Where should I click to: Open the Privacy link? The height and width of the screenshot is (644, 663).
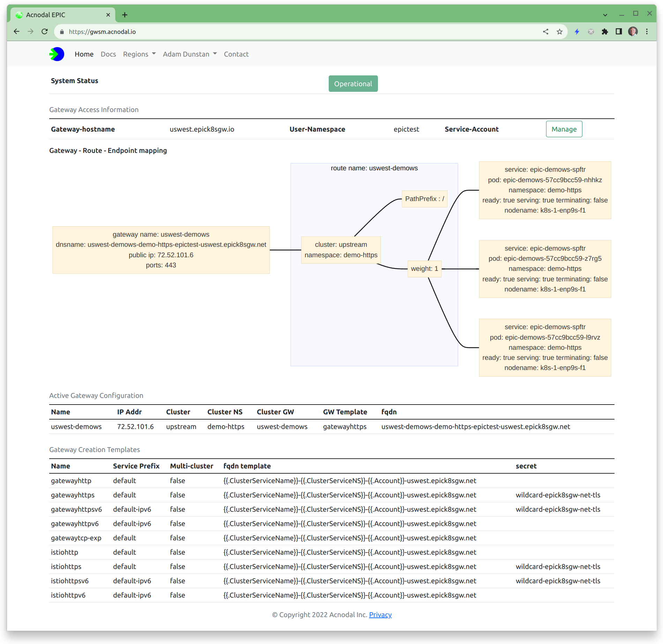click(x=380, y=615)
